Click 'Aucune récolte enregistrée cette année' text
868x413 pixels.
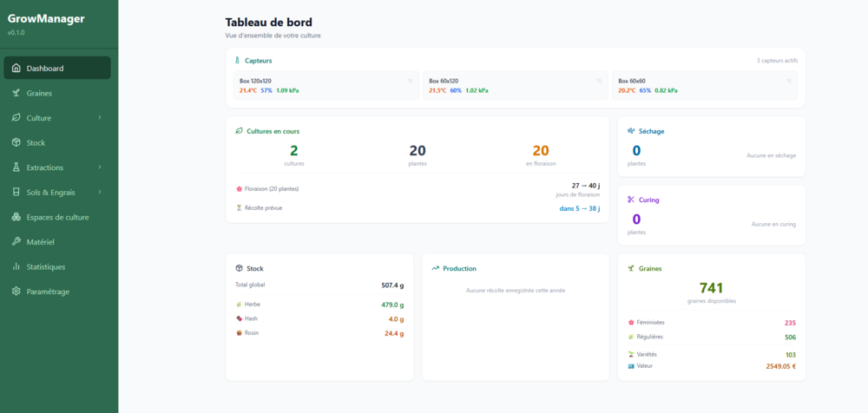point(516,290)
